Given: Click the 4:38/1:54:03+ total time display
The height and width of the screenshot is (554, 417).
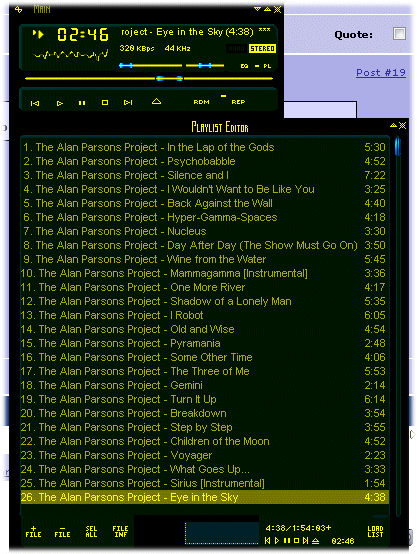Looking at the screenshot, I should pyautogui.click(x=298, y=528).
